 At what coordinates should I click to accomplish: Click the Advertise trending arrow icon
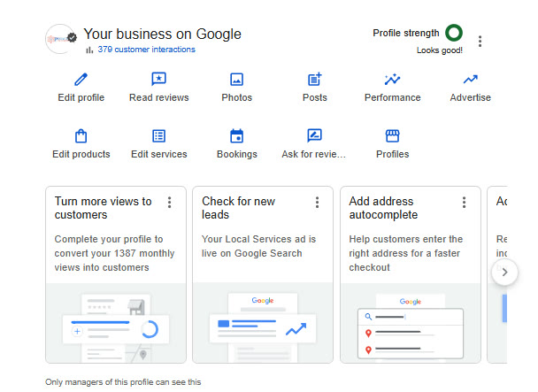tap(471, 80)
